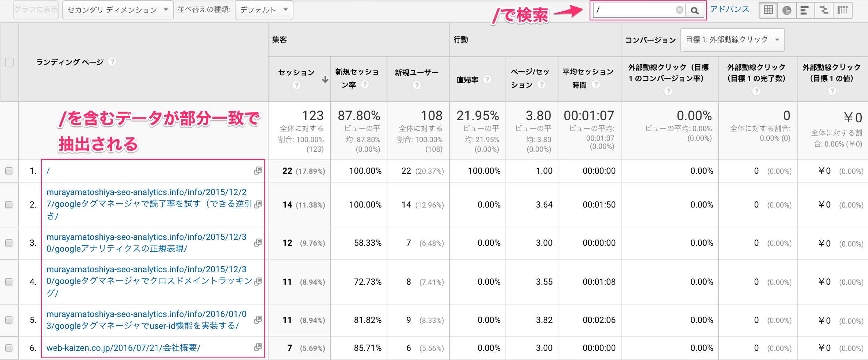Click row 5 duration 00:02:06

click(599, 320)
